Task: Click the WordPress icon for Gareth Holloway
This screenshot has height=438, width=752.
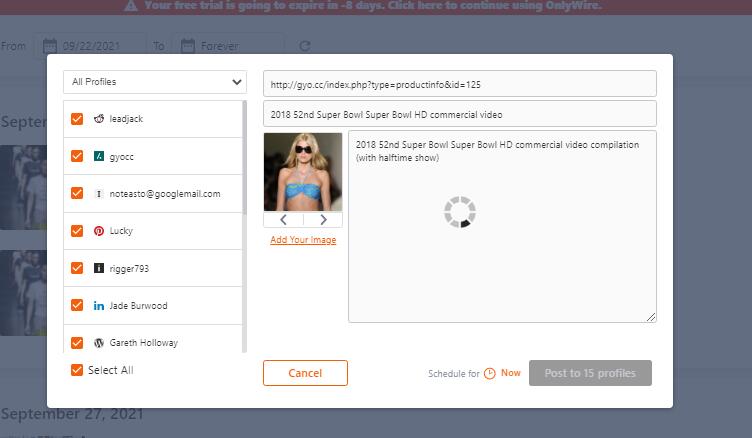Action: click(99, 343)
